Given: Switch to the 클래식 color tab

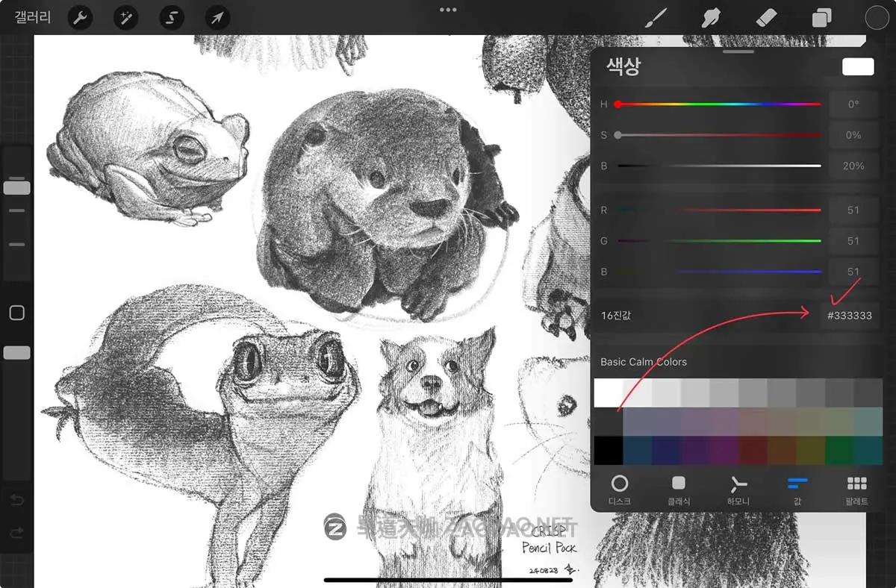Looking at the screenshot, I should point(679,489).
